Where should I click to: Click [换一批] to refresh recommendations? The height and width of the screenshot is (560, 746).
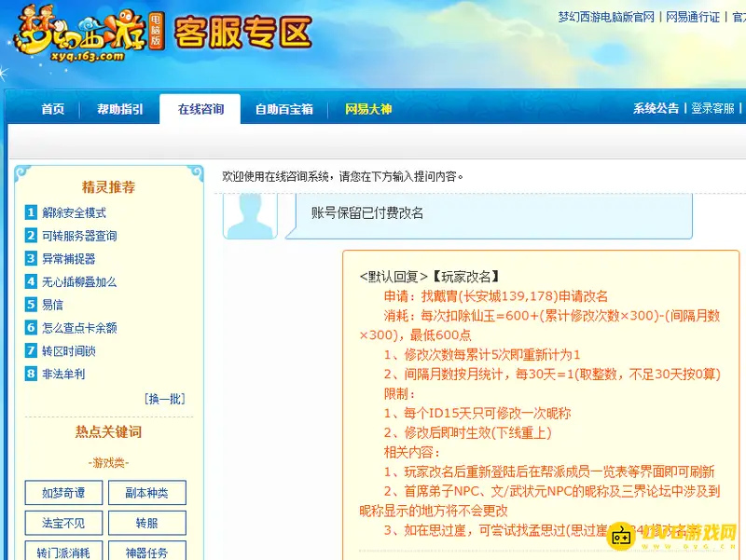coord(165,399)
